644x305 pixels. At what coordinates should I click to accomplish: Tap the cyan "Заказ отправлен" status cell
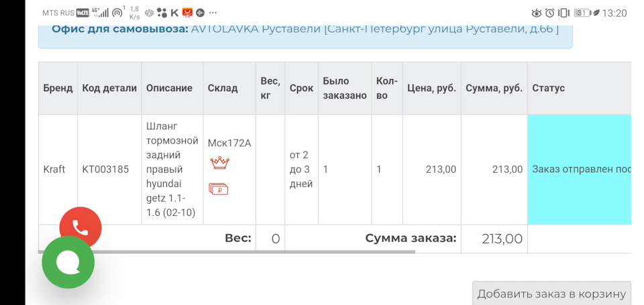[x=580, y=169]
